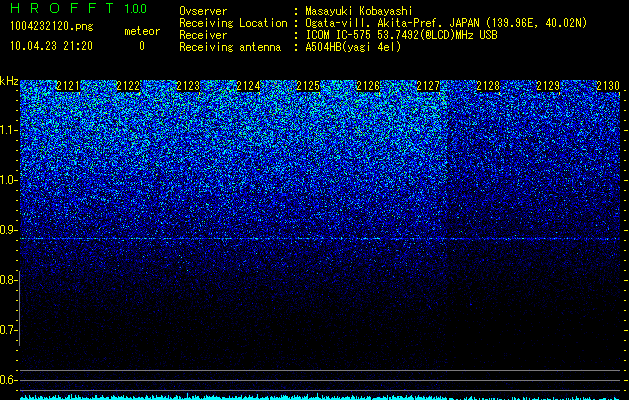The width and height of the screenshot is (629, 400).
Task: Select observer name Masayuki Kobayashi
Action: pos(359,11)
